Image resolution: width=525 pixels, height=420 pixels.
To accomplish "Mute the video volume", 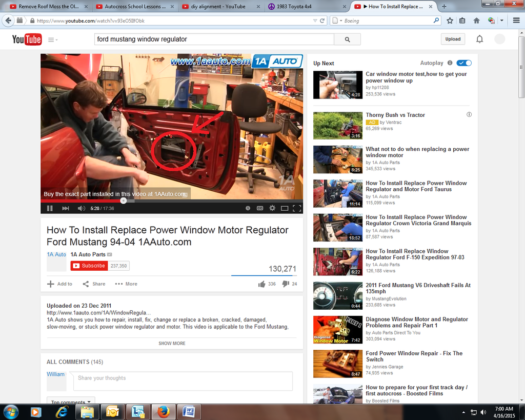I will pos(82,208).
